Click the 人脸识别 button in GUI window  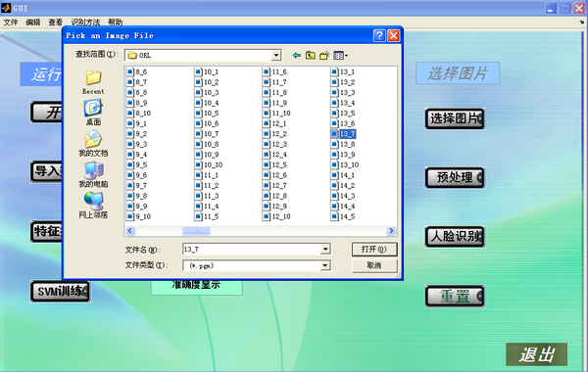coord(455,236)
